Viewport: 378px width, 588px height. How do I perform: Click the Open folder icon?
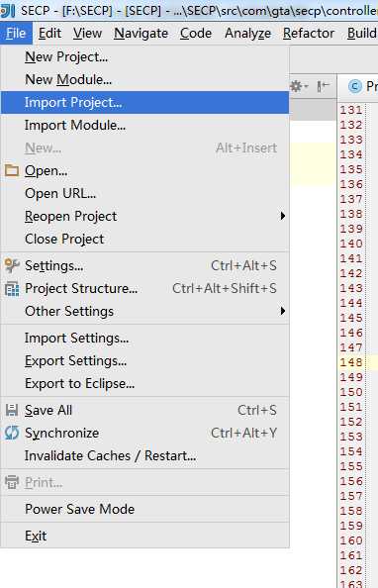(x=12, y=170)
